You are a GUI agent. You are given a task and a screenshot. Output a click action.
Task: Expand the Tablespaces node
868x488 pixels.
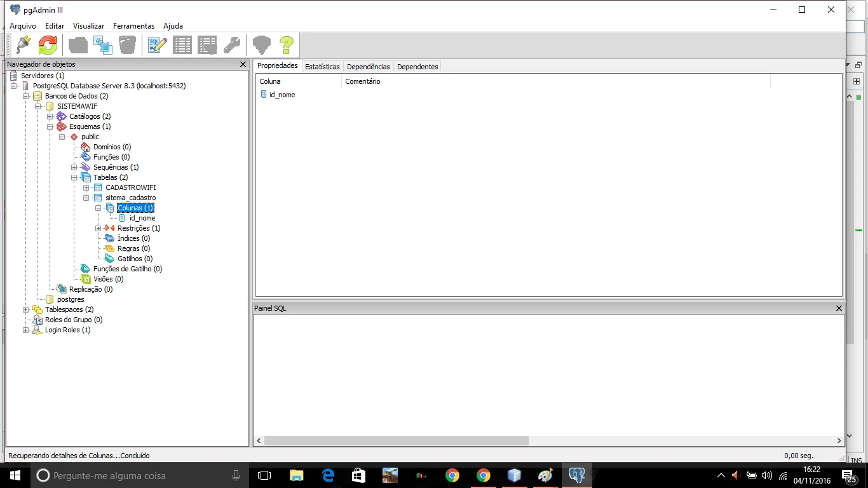pyautogui.click(x=25, y=309)
